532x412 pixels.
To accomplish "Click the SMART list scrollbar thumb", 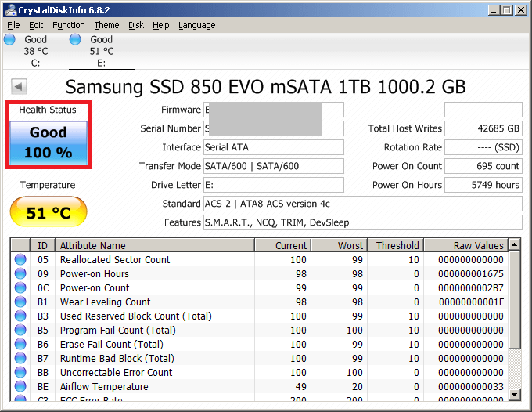I will tap(515, 299).
